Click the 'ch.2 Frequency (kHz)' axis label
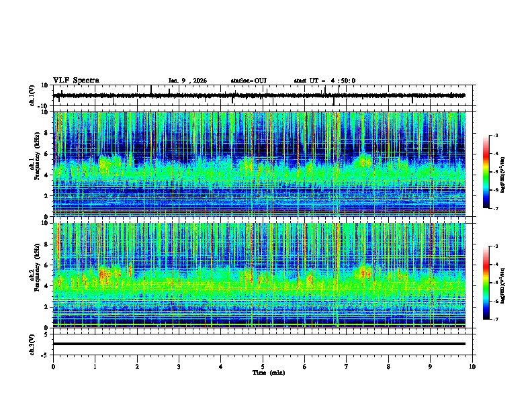This screenshot has height=411, width=532. pos(35,267)
